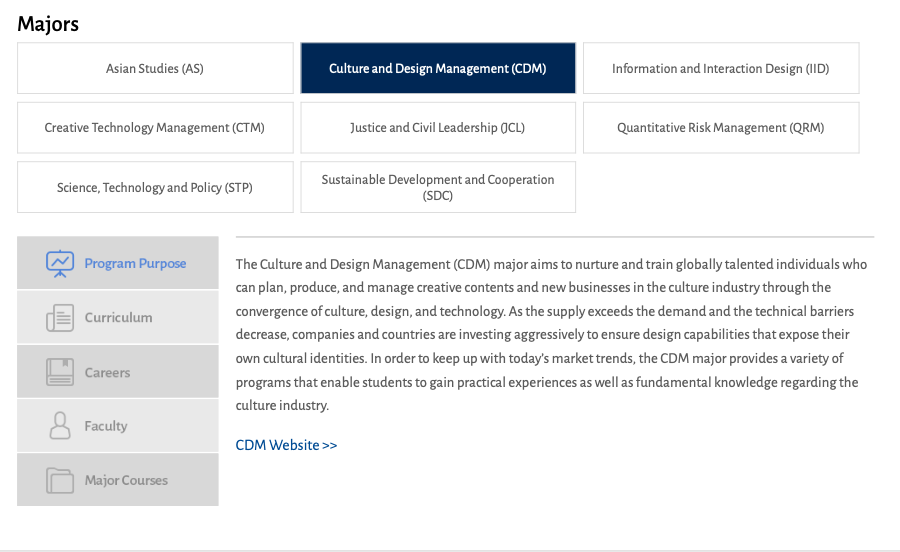The image size is (900, 552).
Task: Click the Curriculum document icon
Action: (x=60, y=318)
